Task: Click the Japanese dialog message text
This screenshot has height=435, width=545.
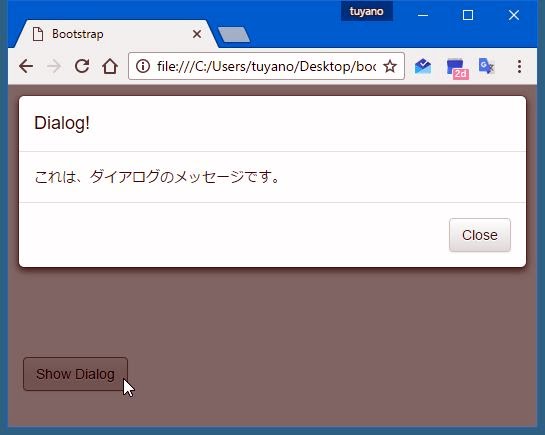Action: point(157,177)
